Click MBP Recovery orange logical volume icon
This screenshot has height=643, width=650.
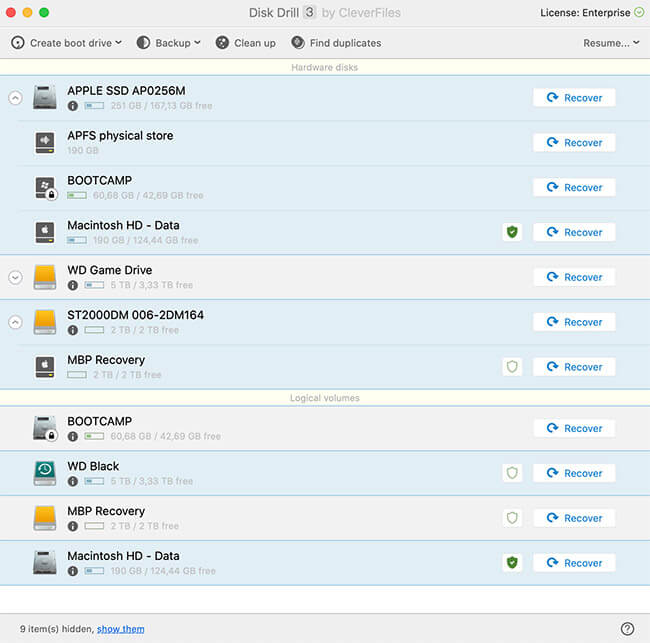click(x=45, y=518)
